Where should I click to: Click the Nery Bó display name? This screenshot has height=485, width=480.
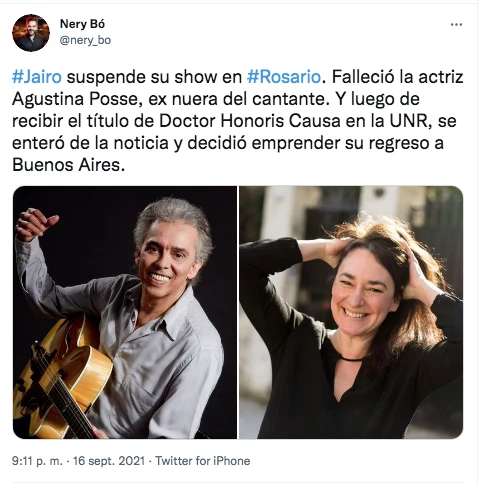pos(82,24)
